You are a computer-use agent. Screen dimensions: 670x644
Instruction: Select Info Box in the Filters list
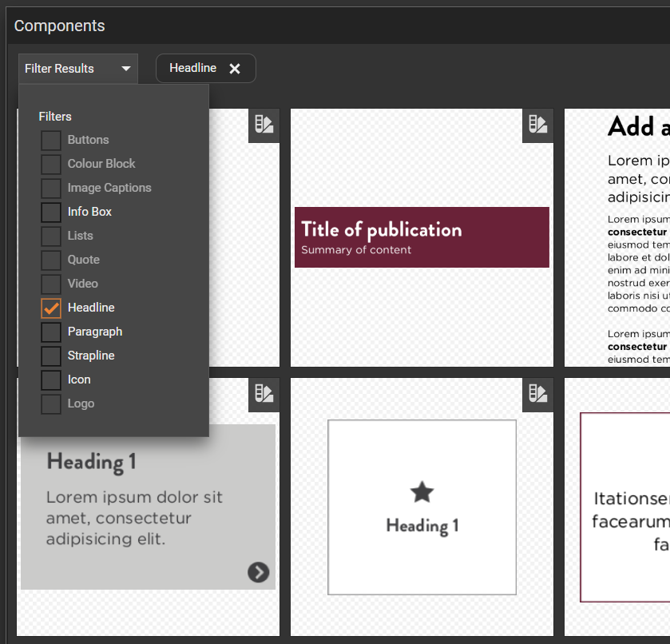pos(50,212)
